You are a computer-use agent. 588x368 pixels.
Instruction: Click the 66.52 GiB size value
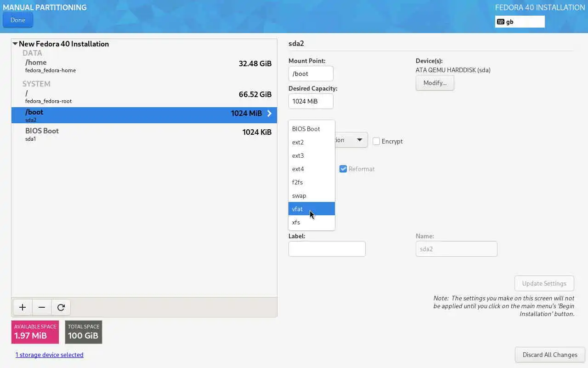click(255, 94)
